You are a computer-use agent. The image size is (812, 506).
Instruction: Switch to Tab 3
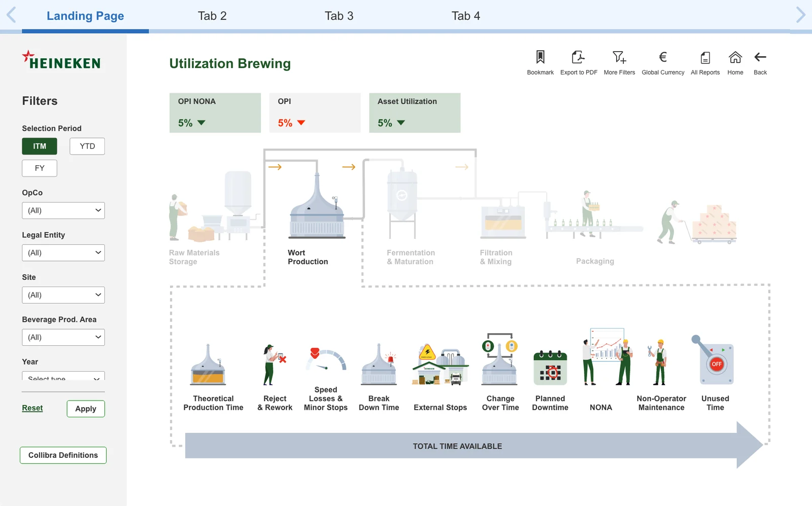[339, 16]
